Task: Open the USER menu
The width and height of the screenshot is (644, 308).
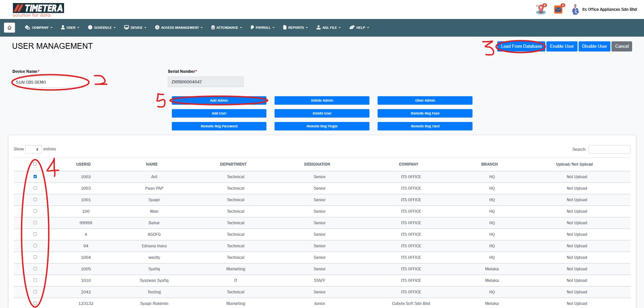Action: coord(70,27)
